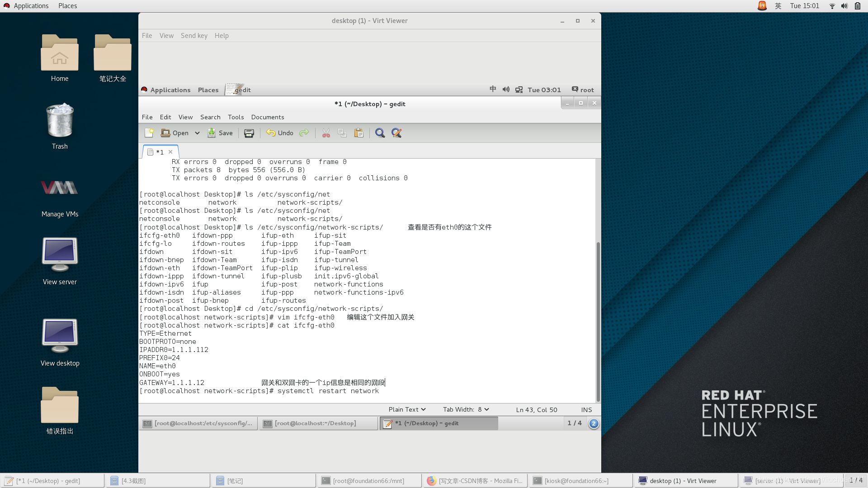The width and height of the screenshot is (868, 488).
Task: Open gedit Tools menu
Action: tap(236, 117)
